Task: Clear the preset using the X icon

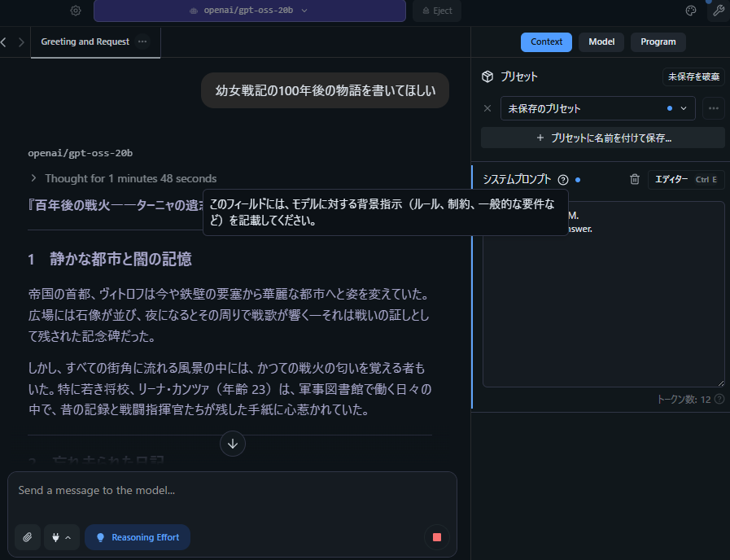Action: (487, 108)
